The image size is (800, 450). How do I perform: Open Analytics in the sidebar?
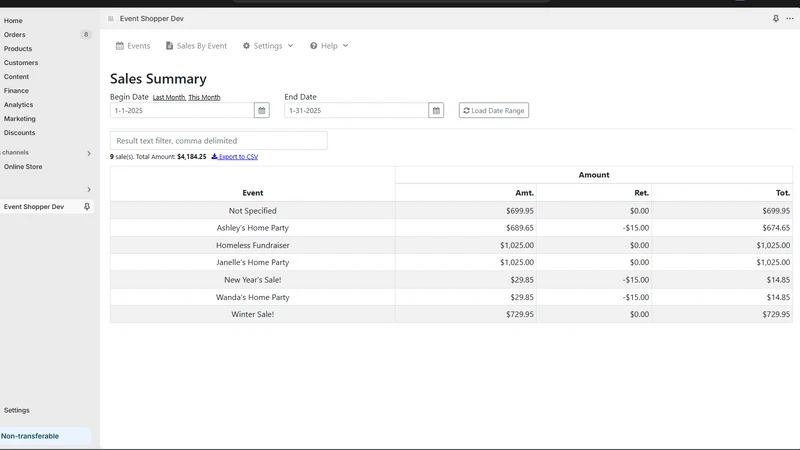[x=18, y=105]
